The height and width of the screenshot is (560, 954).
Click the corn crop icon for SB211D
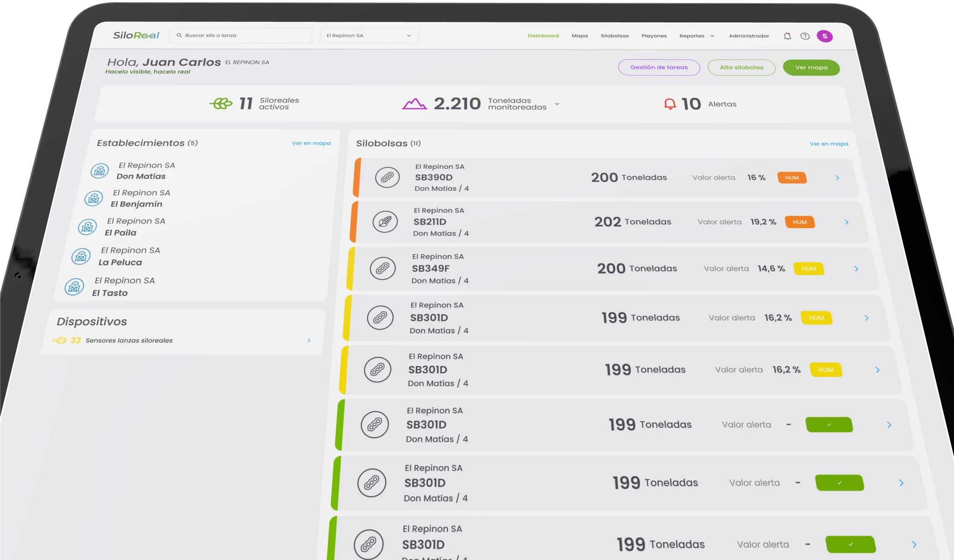(385, 221)
